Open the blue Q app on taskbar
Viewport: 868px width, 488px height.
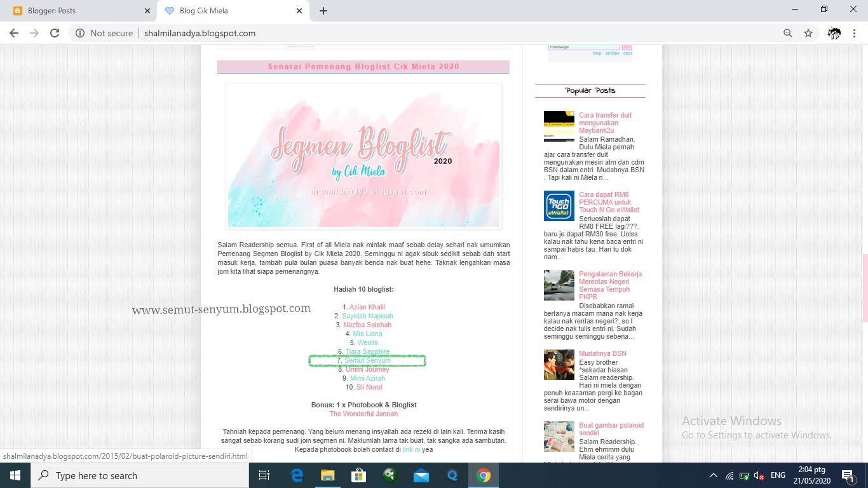click(x=452, y=475)
